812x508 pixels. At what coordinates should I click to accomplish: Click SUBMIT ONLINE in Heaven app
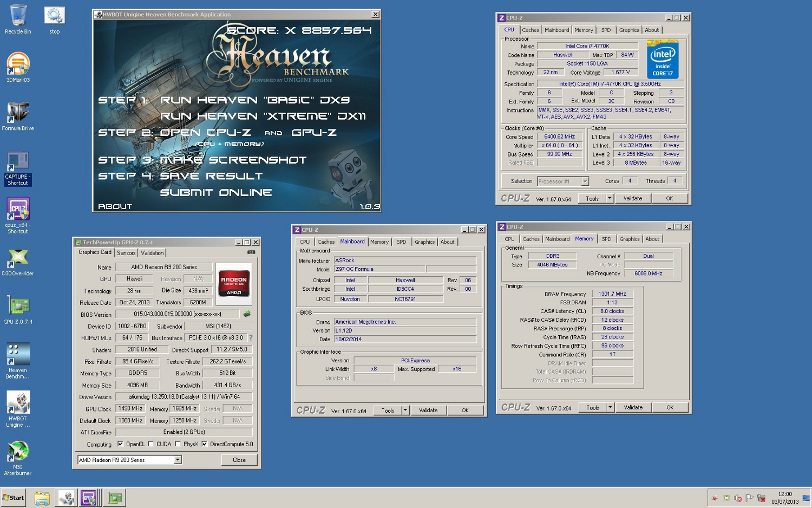click(215, 193)
